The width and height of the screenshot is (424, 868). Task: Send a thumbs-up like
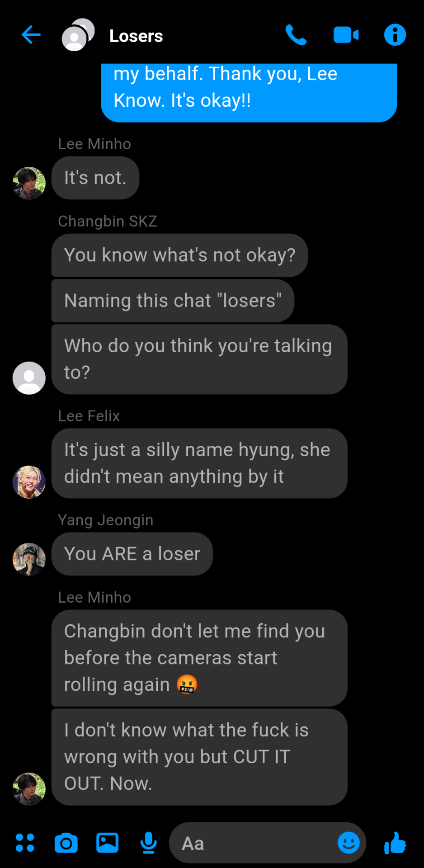point(395,843)
